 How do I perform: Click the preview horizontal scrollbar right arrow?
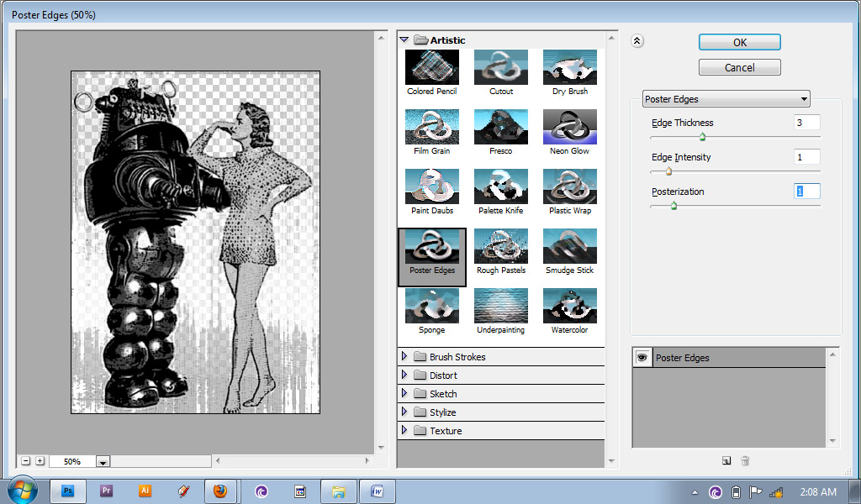pyautogui.click(x=367, y=460)
